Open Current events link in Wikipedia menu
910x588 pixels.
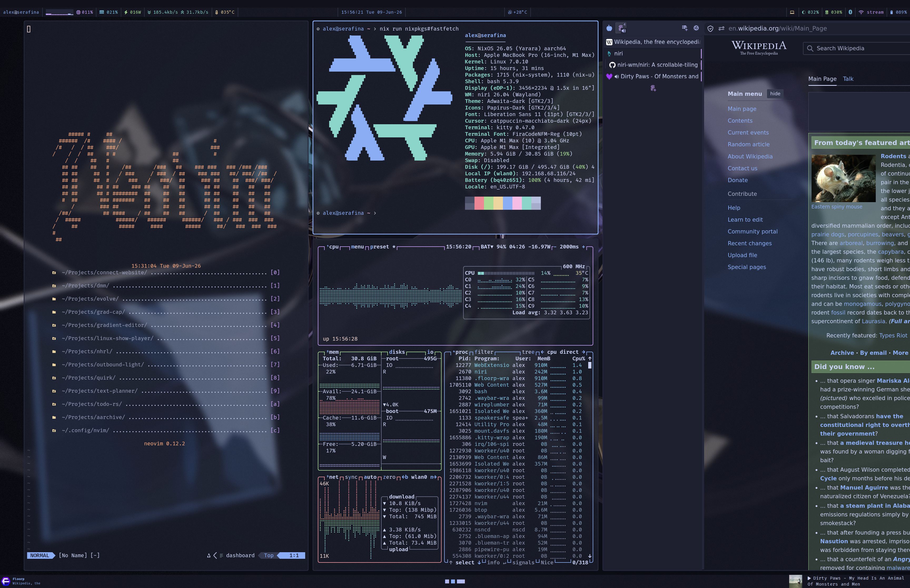click(748, 132)
